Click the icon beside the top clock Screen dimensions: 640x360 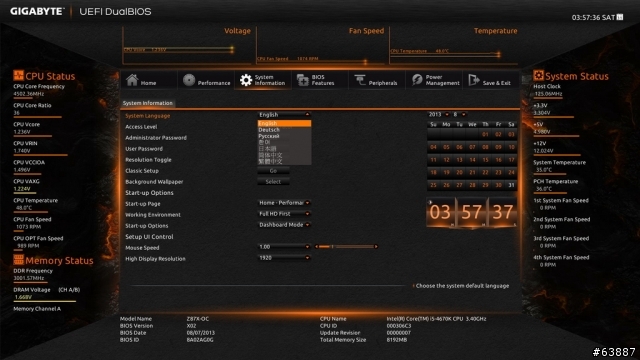tap(620, 17)
